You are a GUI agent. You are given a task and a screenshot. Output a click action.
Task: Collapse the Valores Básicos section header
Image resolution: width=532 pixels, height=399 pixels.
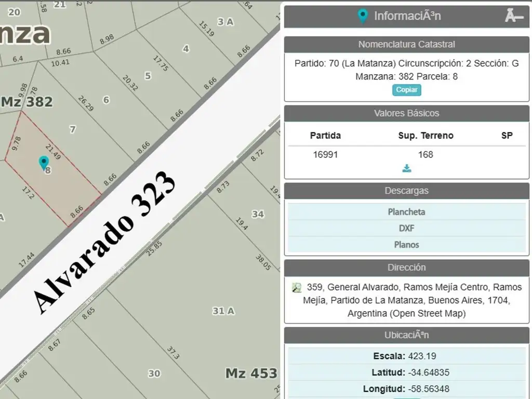[406, 113]
